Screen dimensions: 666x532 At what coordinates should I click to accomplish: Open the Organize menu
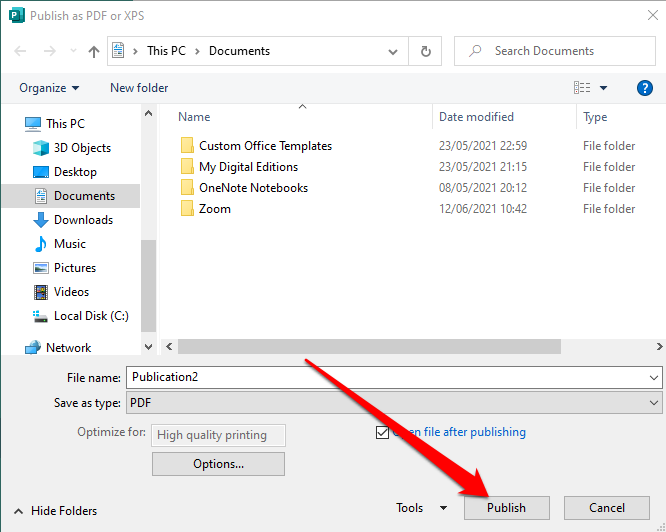click(49, 88)
